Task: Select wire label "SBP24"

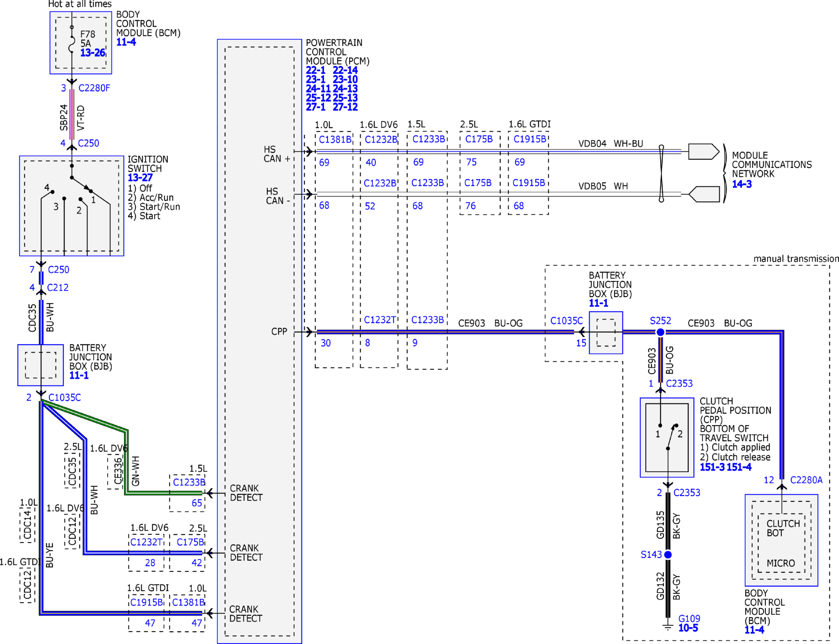Action: coord(64,117)
